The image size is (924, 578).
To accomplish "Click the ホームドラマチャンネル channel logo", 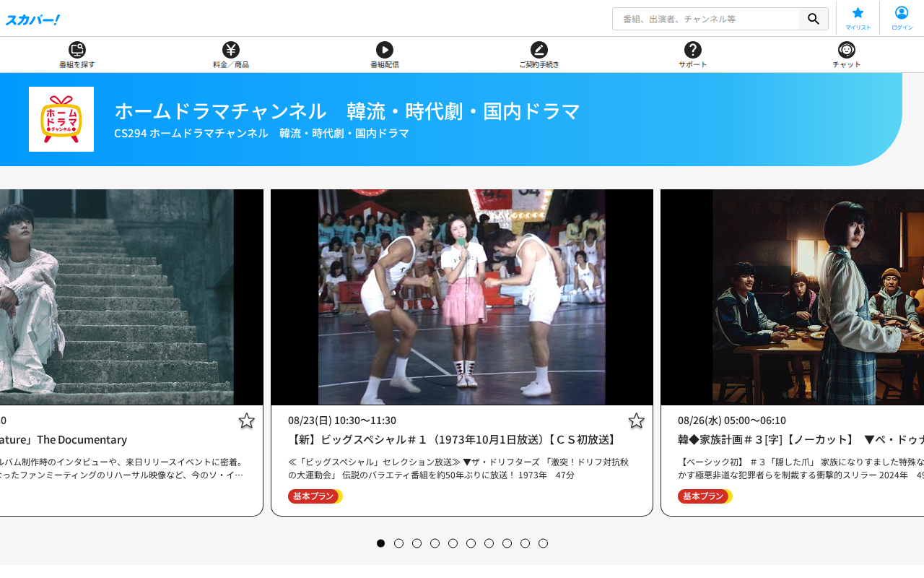I will (61, 119).
